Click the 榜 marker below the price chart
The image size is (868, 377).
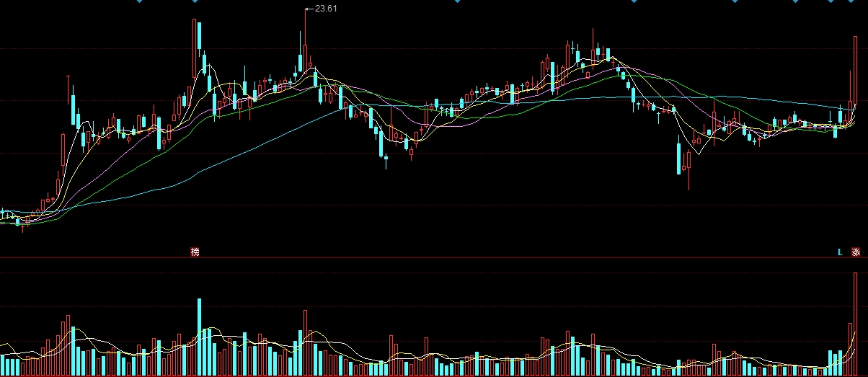coord(195,252)
